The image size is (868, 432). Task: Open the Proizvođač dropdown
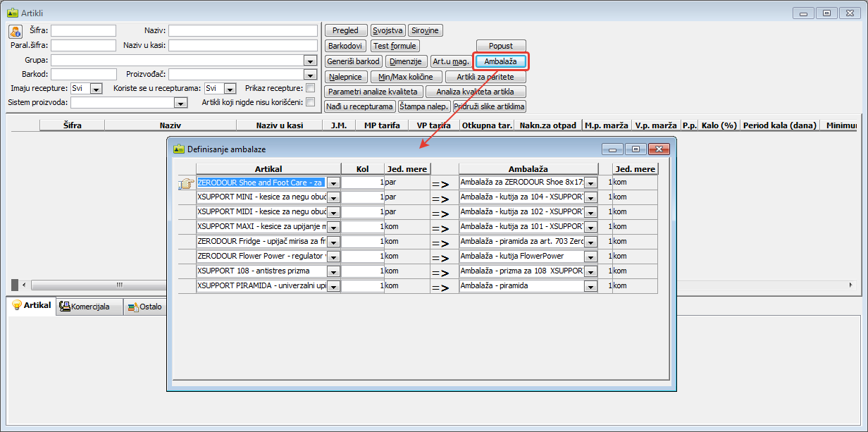[309, 75]
